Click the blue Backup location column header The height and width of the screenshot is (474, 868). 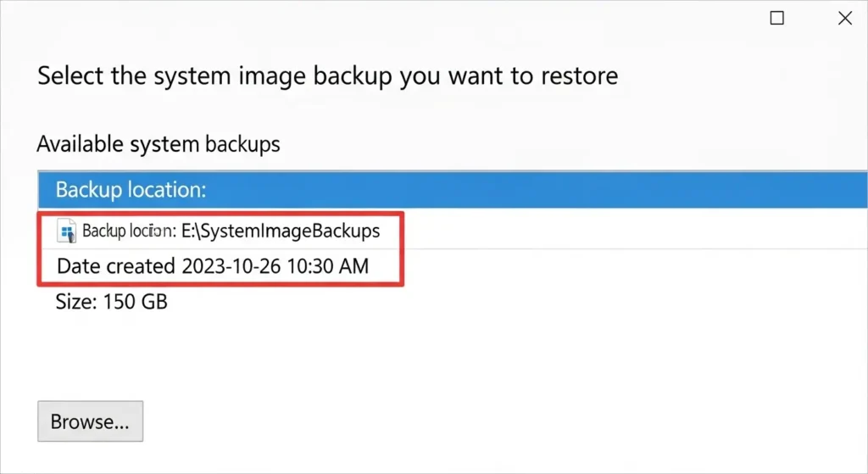tap(453, 190)
